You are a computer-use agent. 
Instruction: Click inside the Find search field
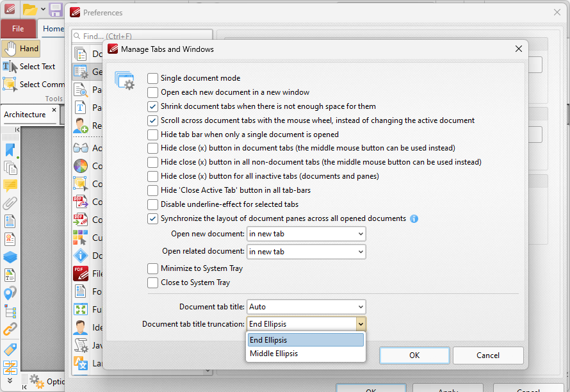tap(141, 34)
